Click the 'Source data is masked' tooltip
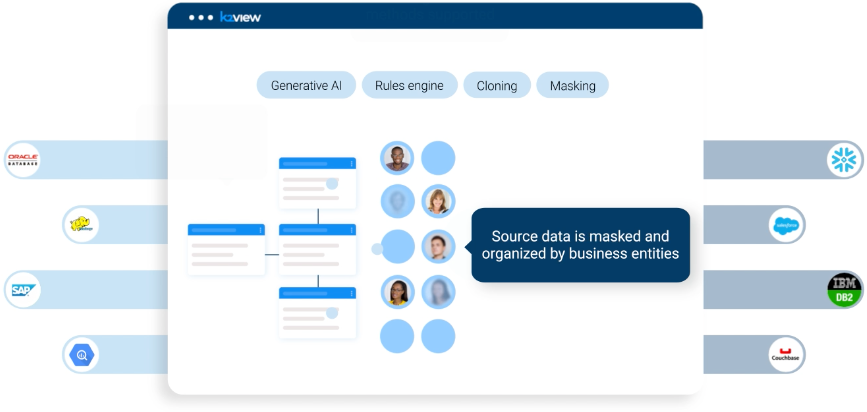Viewport: 867px width, 412px height. coord(580,245)
